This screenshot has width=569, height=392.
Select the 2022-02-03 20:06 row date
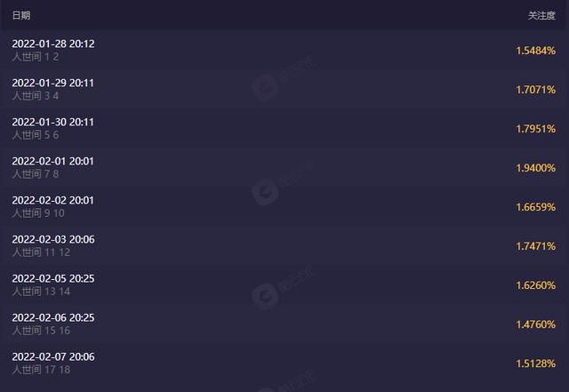click(53, 240)
